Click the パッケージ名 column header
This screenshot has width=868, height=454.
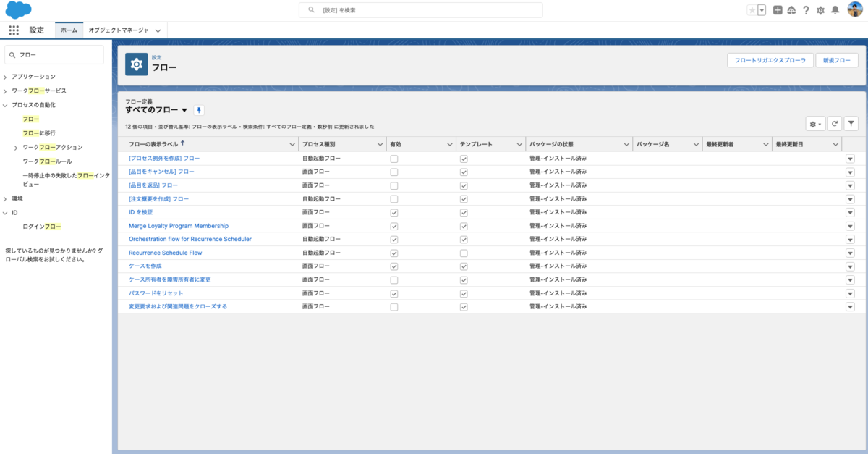[x=667, y=144]
